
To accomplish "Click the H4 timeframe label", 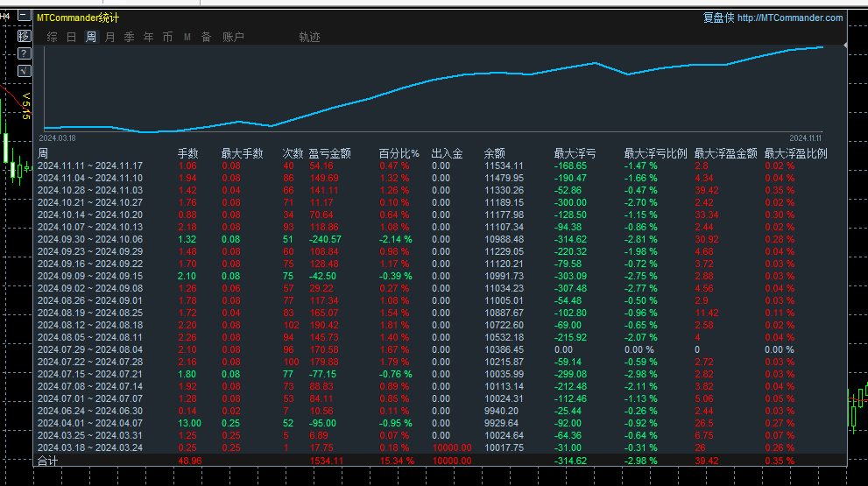I will tap(5, 16).
